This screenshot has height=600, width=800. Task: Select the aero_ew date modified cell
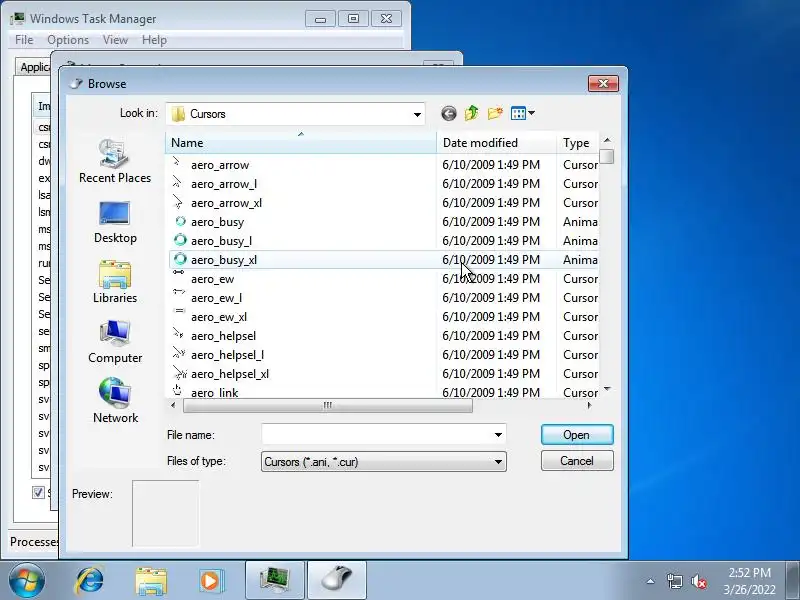tap(491, 279)
